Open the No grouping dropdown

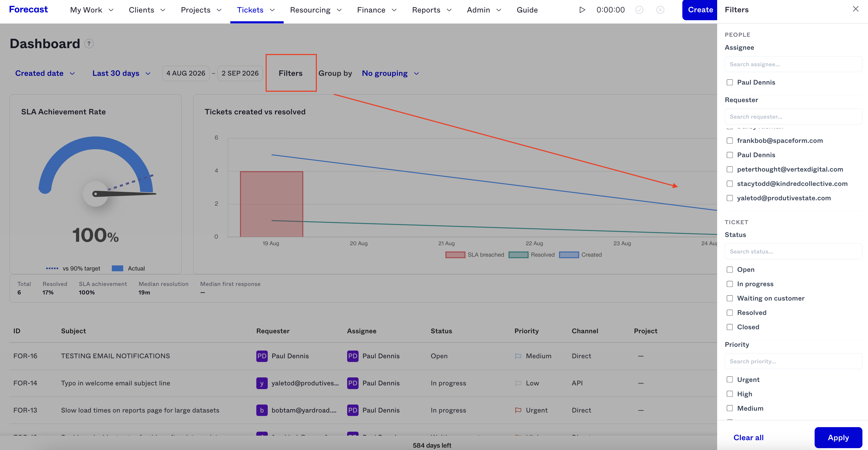click(390, 73)
